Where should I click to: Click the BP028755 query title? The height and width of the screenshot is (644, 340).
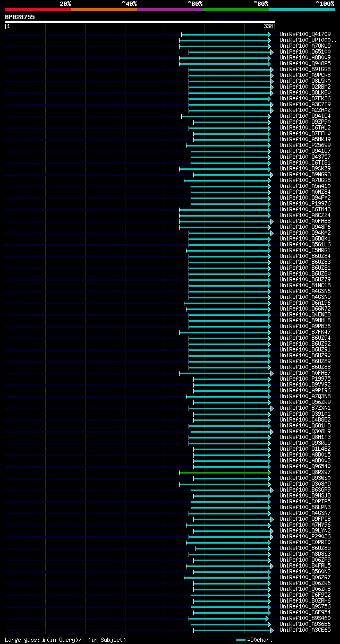pyautogui.click(x=20, y=17)
